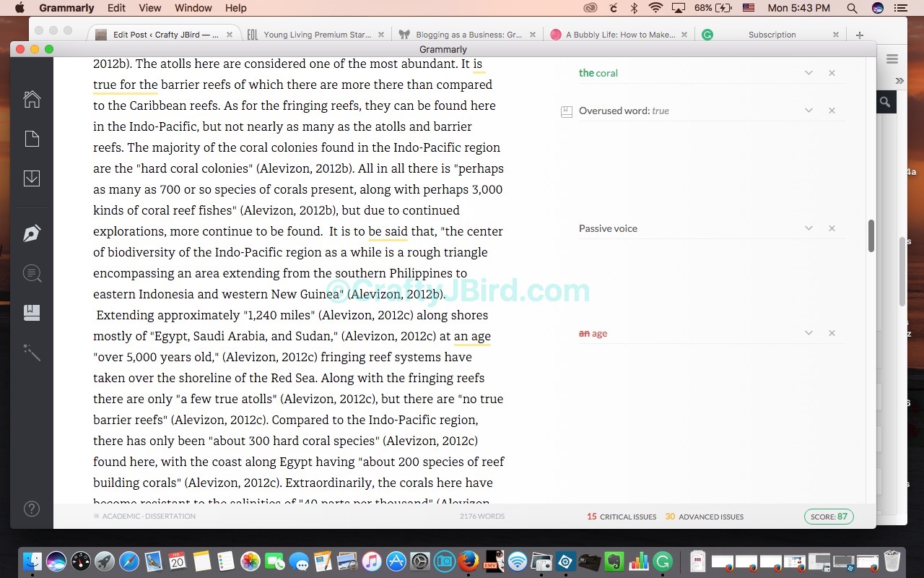The height and width of the screenshot is (578, 924).
Task: Click the Grammarly window vertical scrollbar thumb
Action: click(871, 236)
